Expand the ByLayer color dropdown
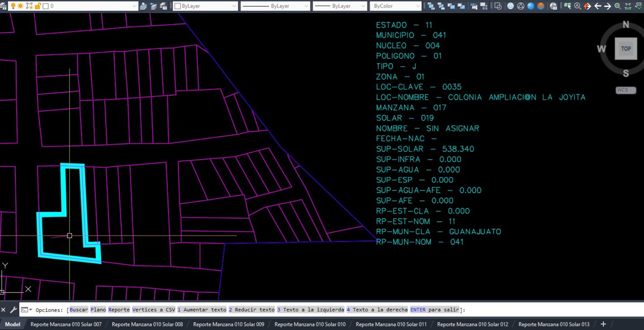This screenshot has height=330, width=644. click(x=234, y=6)
